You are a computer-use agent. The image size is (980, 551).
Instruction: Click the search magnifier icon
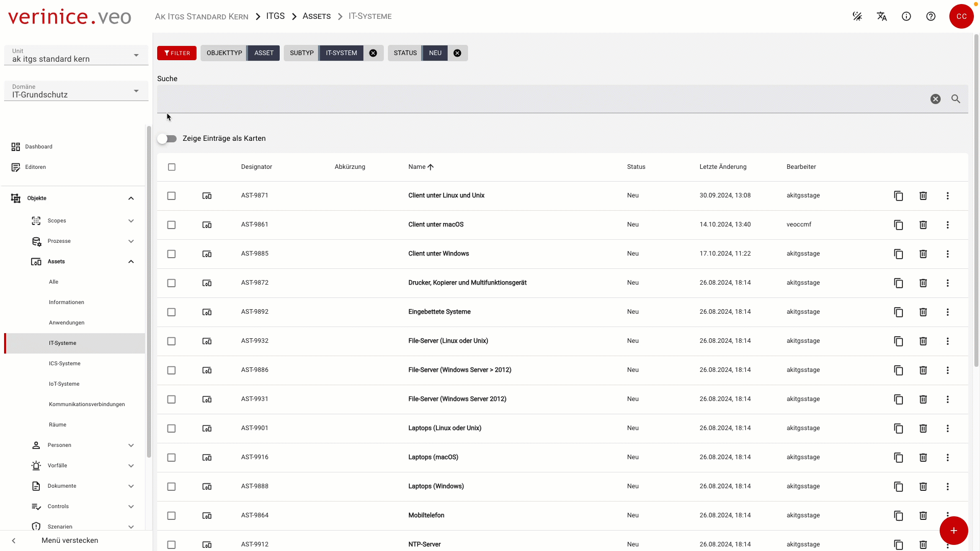point(955,99)
